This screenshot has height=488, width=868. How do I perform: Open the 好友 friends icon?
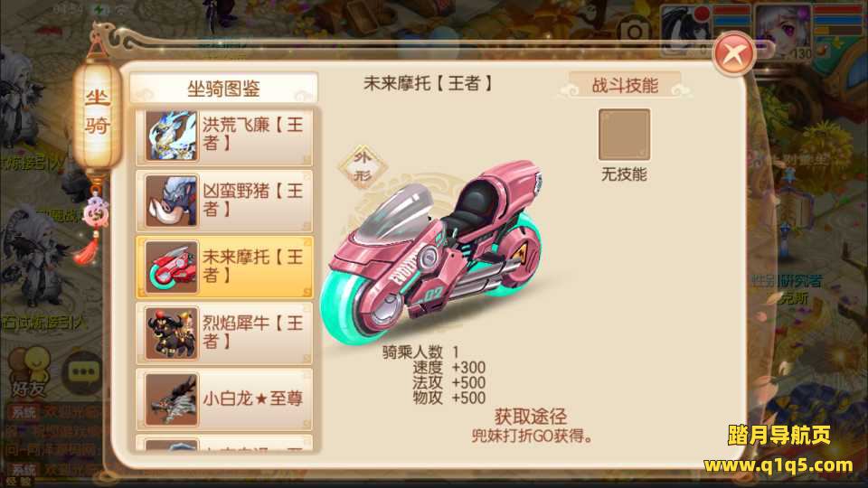[31, 371]
